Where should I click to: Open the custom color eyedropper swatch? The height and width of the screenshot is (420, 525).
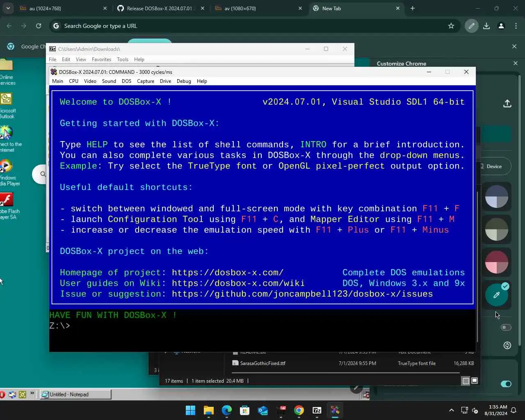click(497, 294)
